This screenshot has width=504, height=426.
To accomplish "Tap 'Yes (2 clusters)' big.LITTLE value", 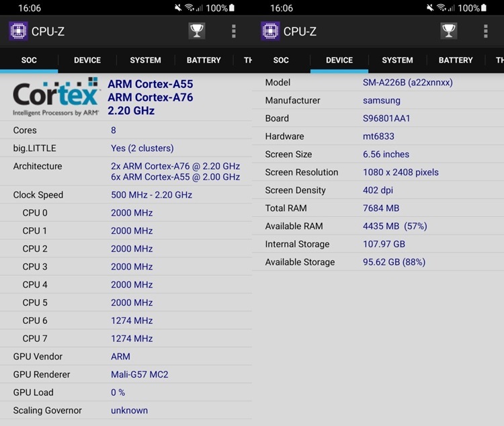I will click(x=142, y=148).
